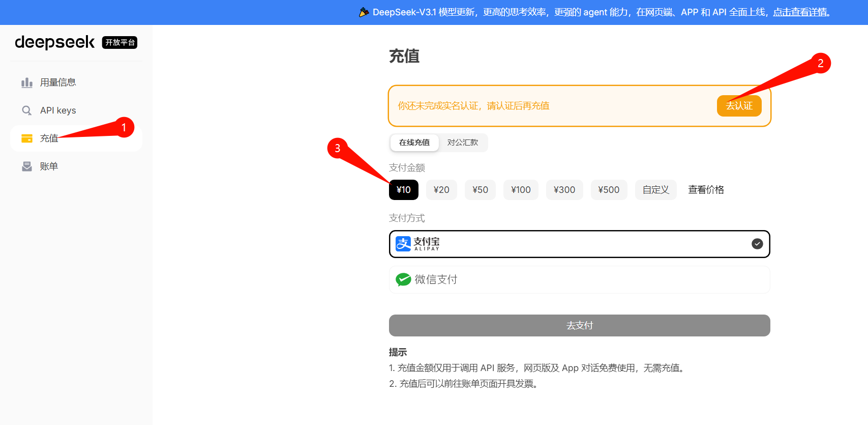The height and width of the screenshot is (425, 868).
Task: Click the announcement icon in top banner
Action: 364,12
